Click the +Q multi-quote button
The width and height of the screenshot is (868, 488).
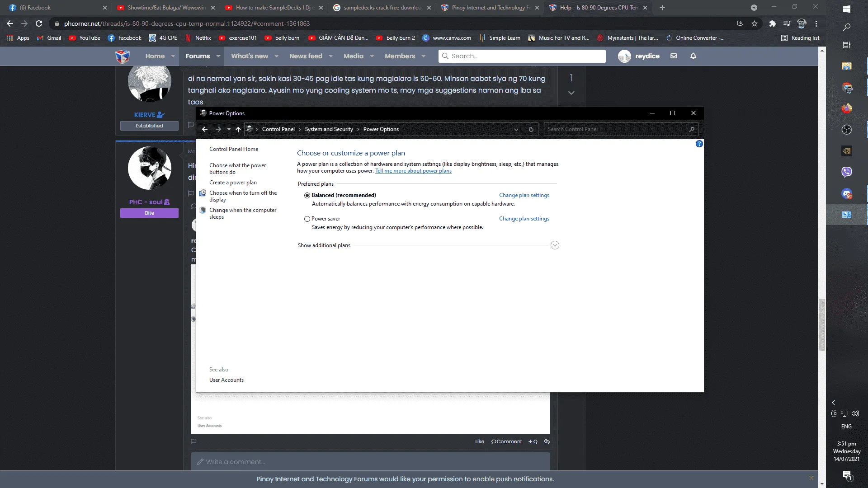(x=533, y=441)
